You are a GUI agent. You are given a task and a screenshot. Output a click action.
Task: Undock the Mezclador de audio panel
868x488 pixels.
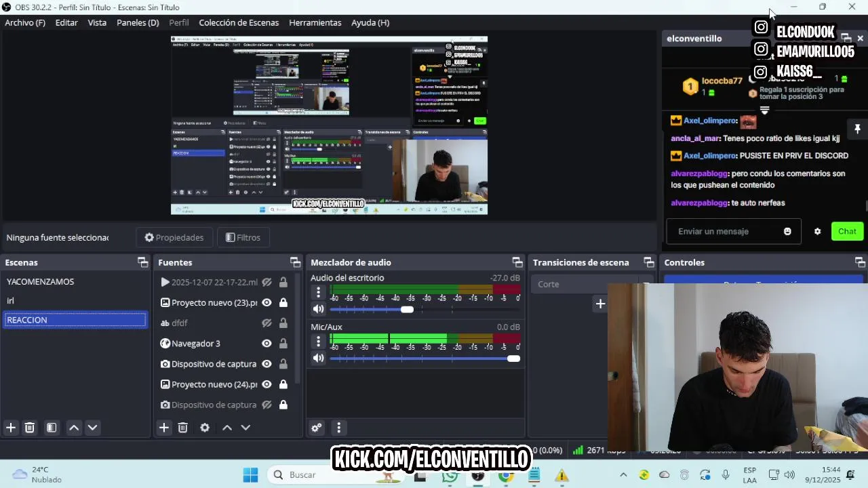(x=517, y=262)
